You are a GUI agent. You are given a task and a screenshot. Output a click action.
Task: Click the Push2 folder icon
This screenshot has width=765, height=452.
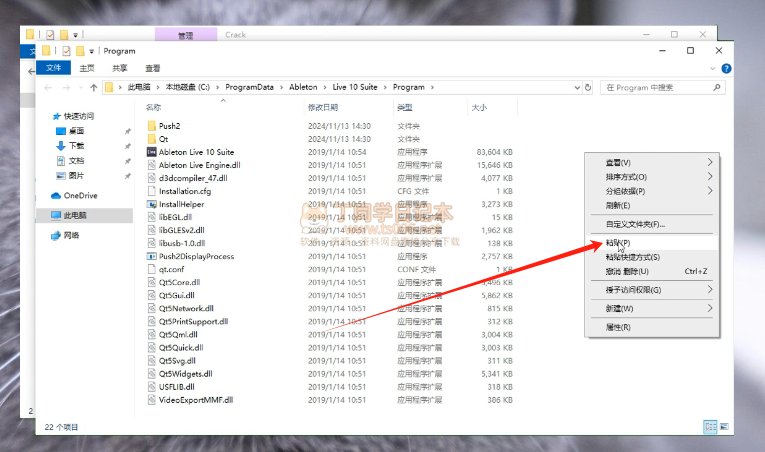[x=151, y=126]
